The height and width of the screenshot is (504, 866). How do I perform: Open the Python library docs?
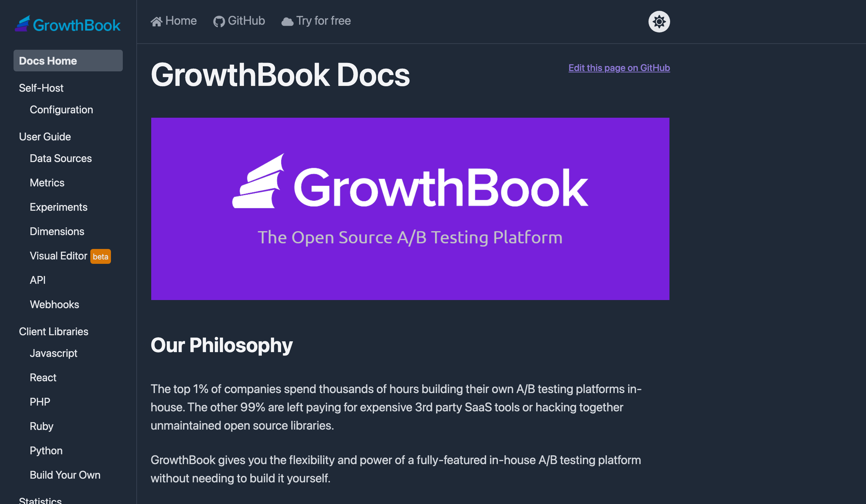click(46, 451)
